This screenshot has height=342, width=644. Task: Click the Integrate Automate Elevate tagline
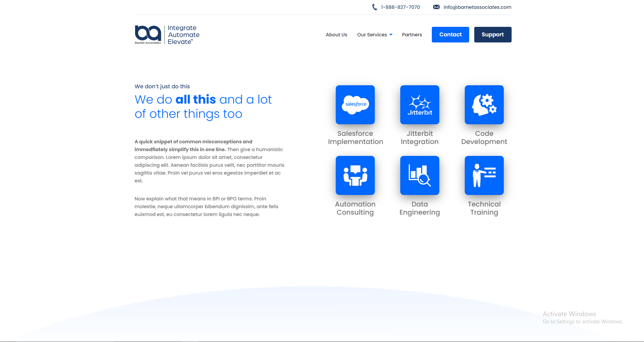(183, 35)
